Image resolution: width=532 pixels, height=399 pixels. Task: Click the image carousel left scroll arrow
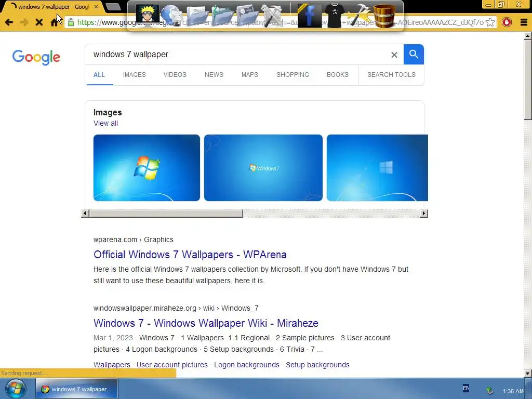tap(85, 214)
